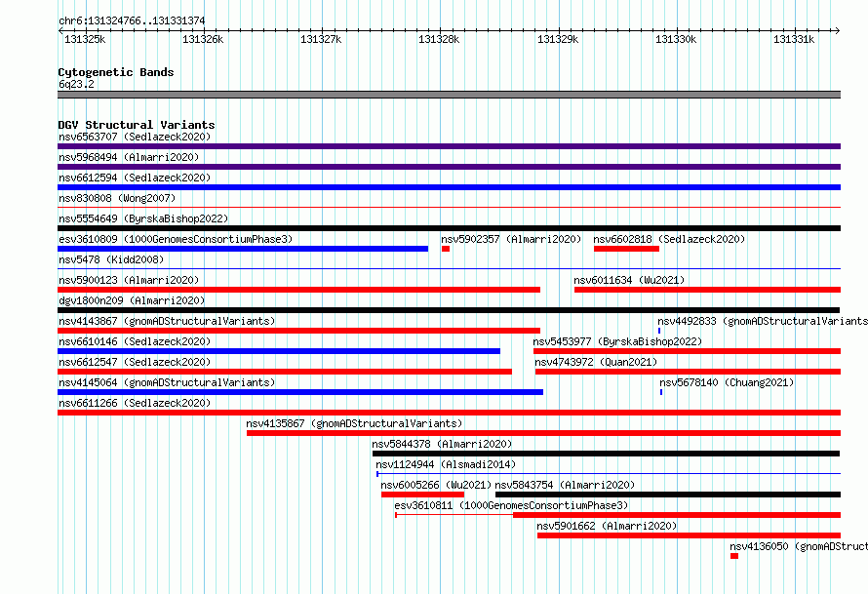The image size is (868, 594).
Task: Open the nsv5678140 (Chuang2021) label
Action: tap(727, 382)
